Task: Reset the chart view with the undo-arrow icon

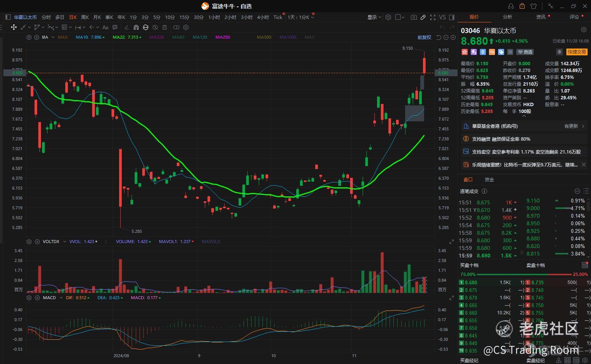Action: (x=439, y=37)
